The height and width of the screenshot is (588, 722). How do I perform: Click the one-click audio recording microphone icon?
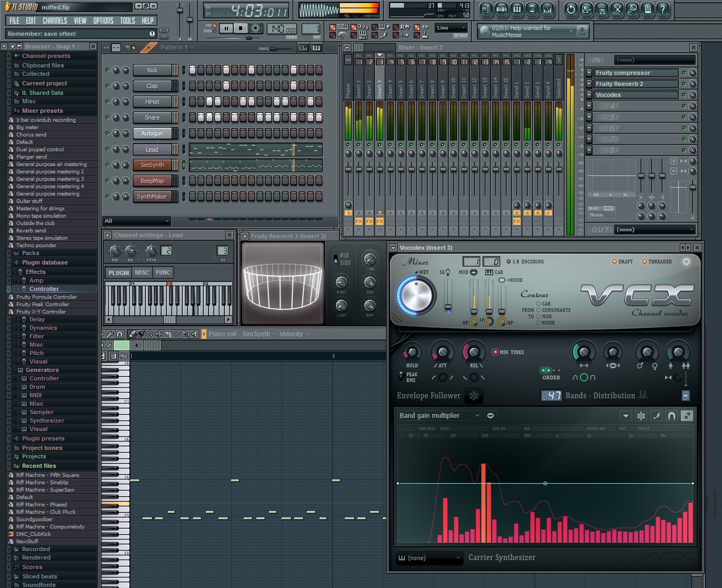[x=632, y=9]
